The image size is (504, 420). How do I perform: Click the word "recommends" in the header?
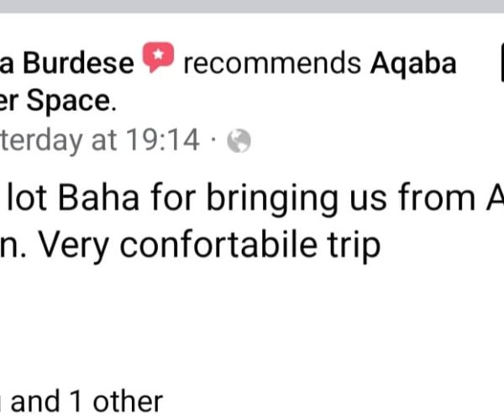272,64
